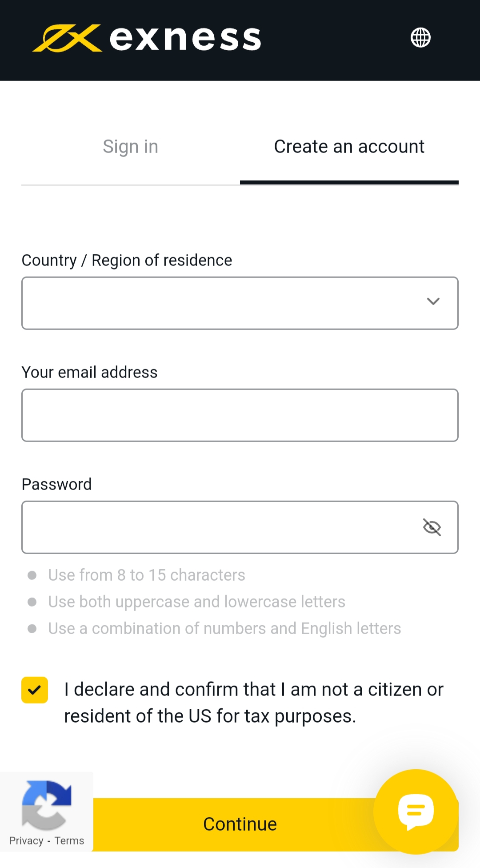Click the reCAPTCHA badge logo
The height and width of the screenshot is (868, 480).
coord(47,805)
